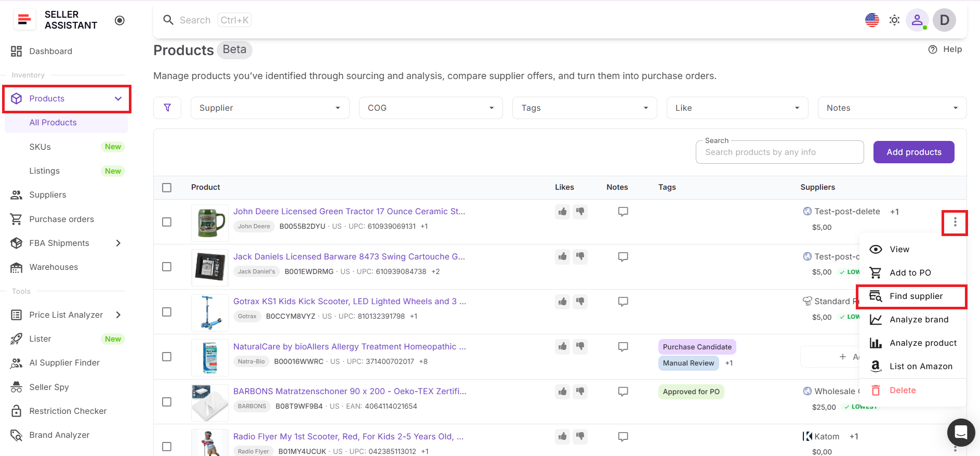Expand FBA Shipments submenu

click(118, 243)
